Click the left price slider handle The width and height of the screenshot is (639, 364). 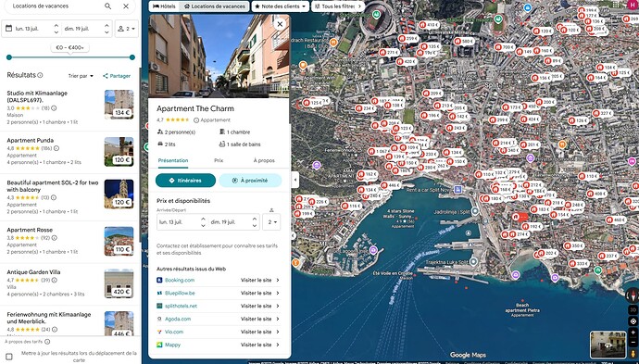tap(9, 57)
